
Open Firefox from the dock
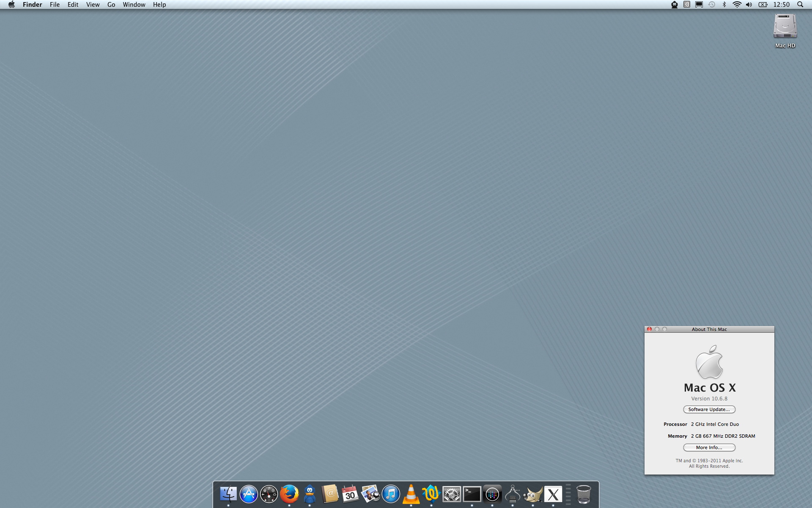[x=289, y=494]
